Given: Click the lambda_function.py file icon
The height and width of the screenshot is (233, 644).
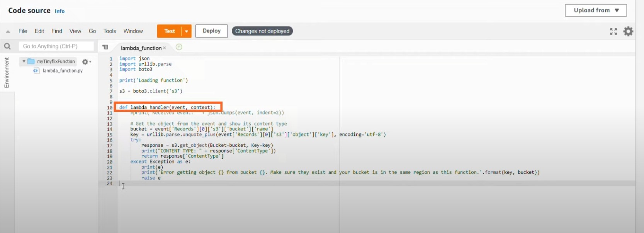Looking at the screenshot, I should tap(36, 71).
